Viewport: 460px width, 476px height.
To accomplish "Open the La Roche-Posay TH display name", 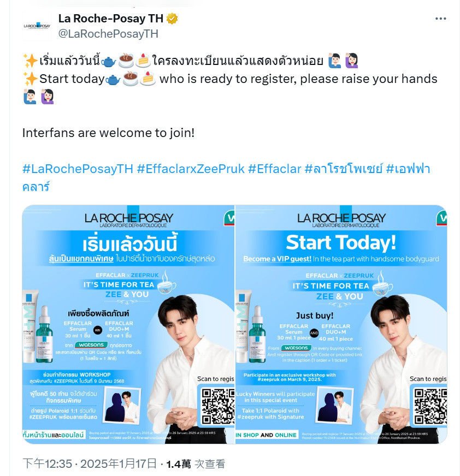I will [110, 19].
